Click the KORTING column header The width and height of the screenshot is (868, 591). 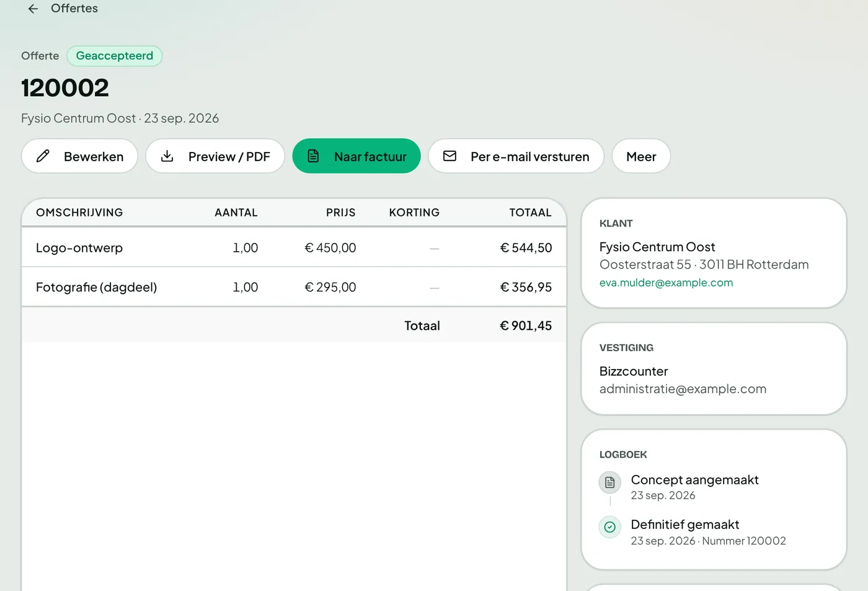pos(414,213)
